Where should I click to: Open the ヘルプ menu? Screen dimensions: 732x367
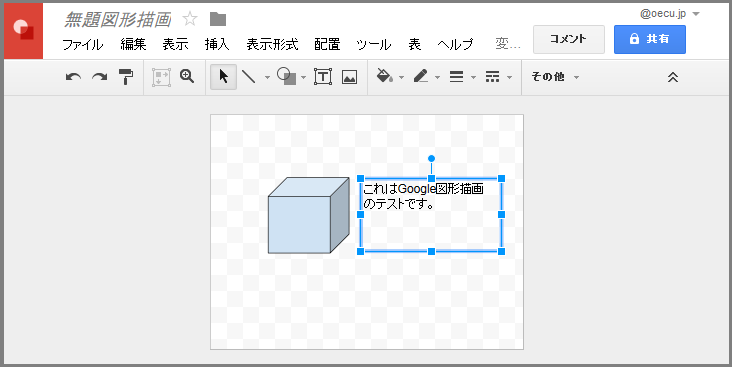coord(455,44)
